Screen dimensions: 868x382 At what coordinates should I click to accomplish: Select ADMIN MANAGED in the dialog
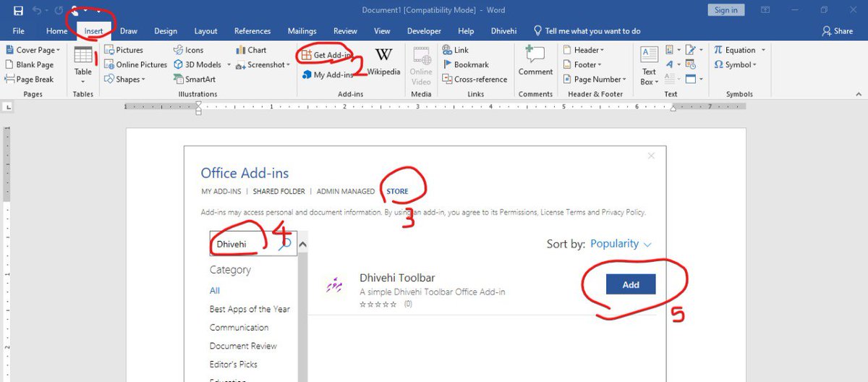346,192
